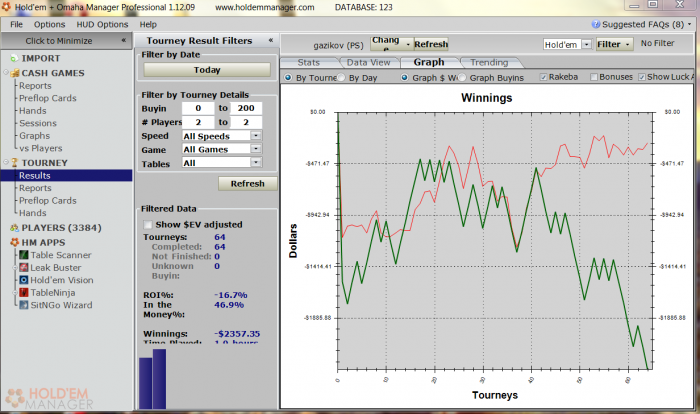Open the Change player dropdown
The image size is (700, 414).
(392, 44)
